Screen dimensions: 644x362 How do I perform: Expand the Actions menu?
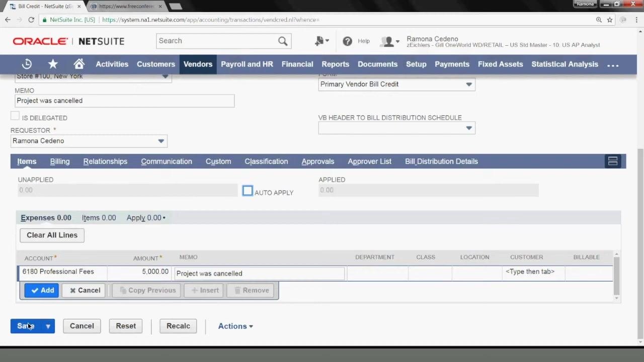[235, 326]
